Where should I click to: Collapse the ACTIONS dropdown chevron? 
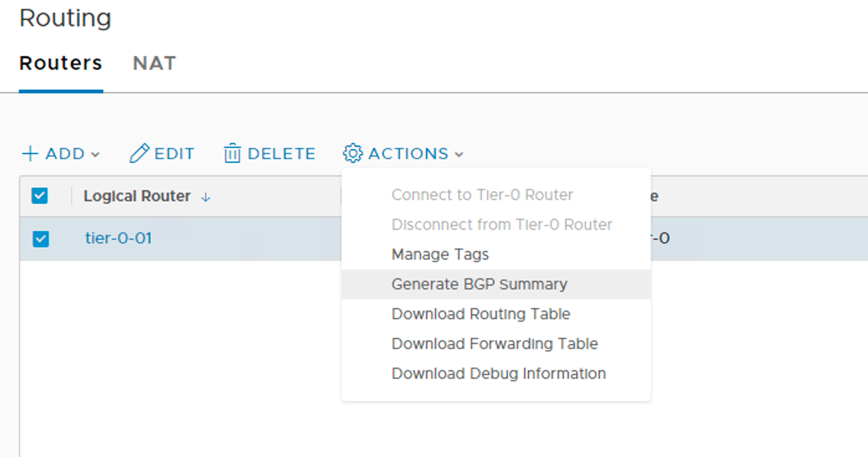pos(459,155)
